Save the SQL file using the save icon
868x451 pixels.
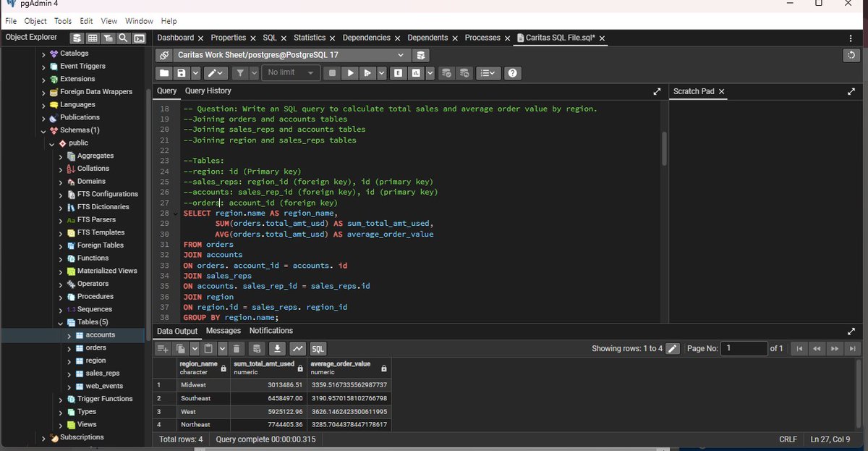pyautogui.click(x=182, y=73)
